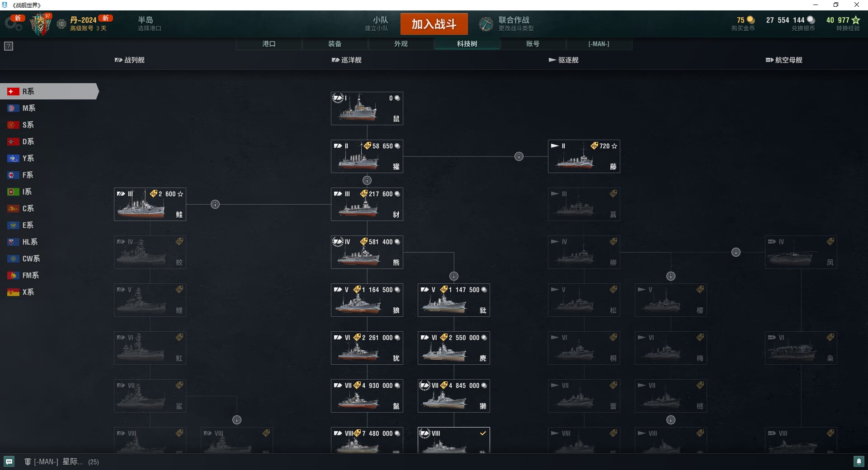Select the R系 nation in sidebar
This screenshot has width=868, height=470.
click(49, 91)
